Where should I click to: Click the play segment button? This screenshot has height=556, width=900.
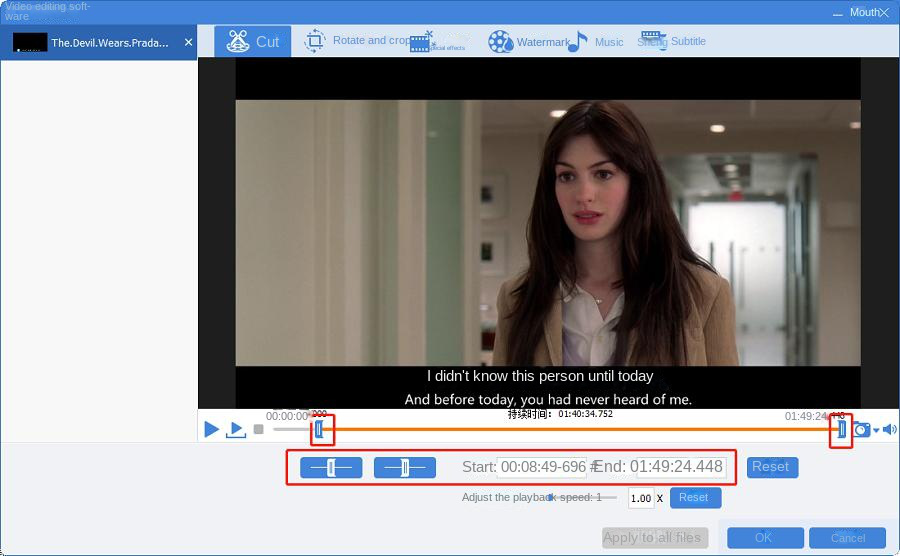coord(235,429)
